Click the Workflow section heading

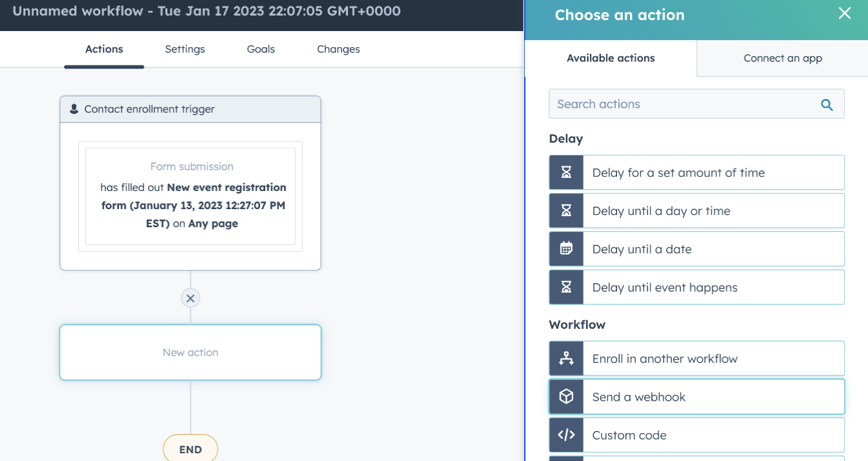[578, 324]
